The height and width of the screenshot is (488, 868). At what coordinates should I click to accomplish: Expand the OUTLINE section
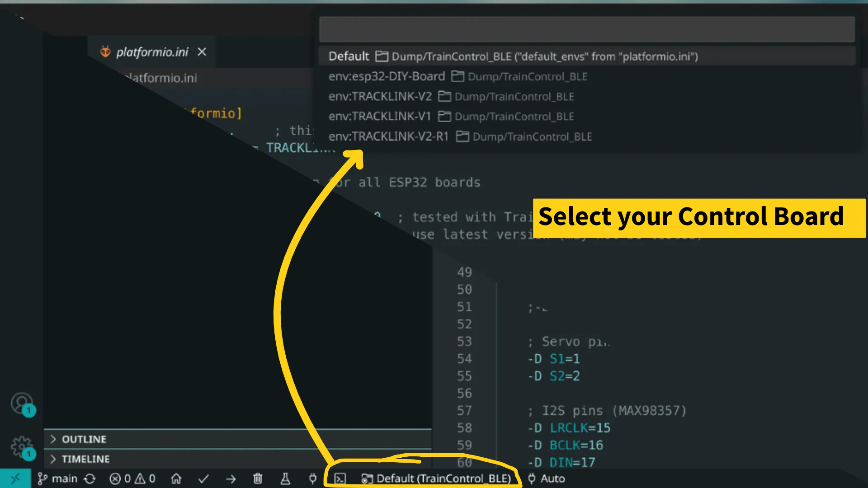pyautogui.click(x=84, y=439)
